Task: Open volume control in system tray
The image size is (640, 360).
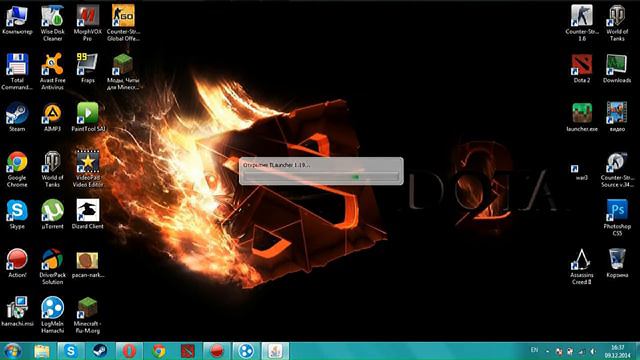Action: [x=593, y=351]
